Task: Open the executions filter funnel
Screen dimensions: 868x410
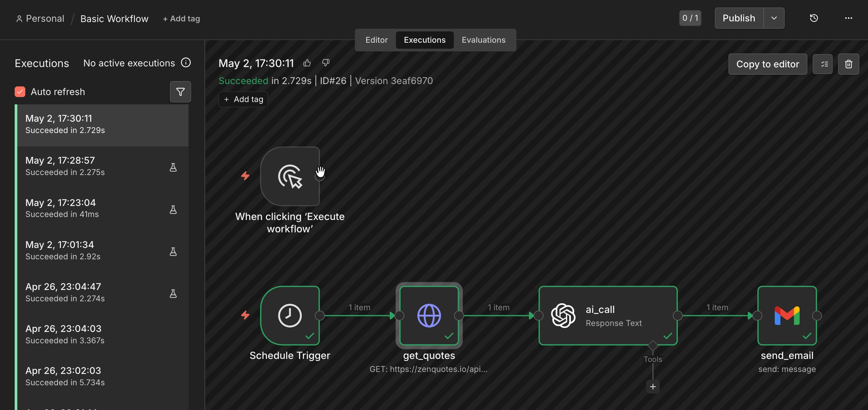Action: pos(181,92)
